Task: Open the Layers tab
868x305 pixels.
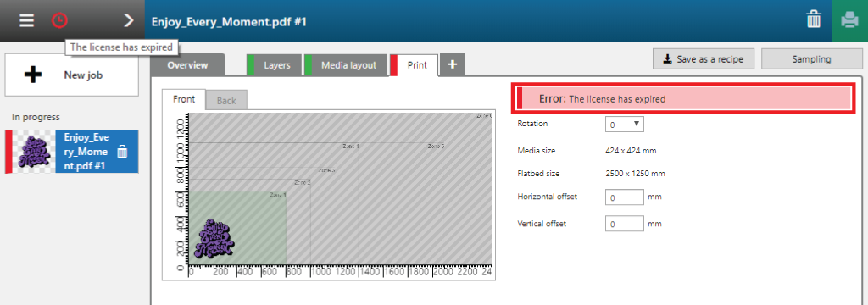Action: click(274, 64)
